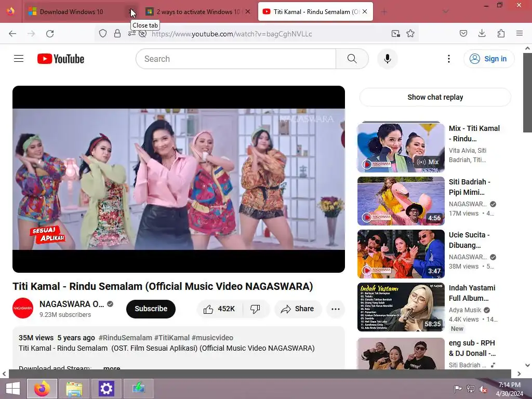Open Firefox downloads panel
The image size is (532, 399).
[482, 33]
